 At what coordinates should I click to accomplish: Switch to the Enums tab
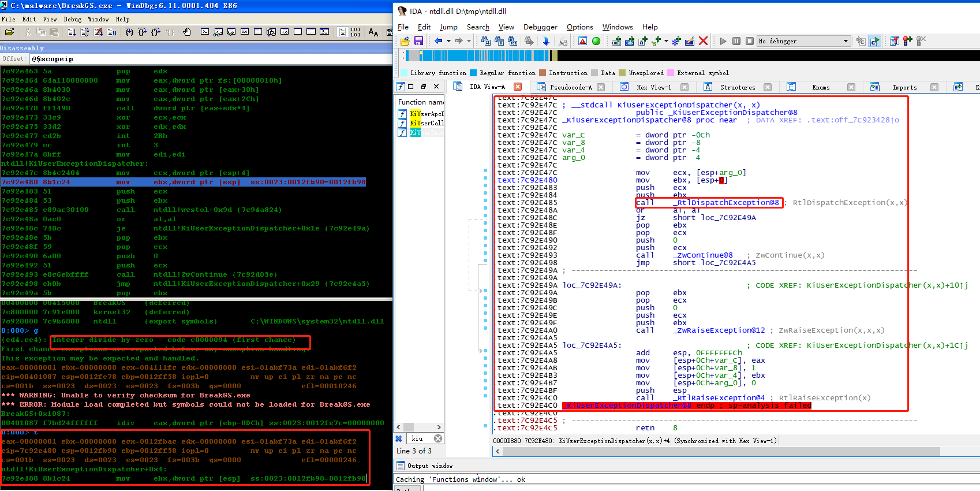(x=820, y=87)
